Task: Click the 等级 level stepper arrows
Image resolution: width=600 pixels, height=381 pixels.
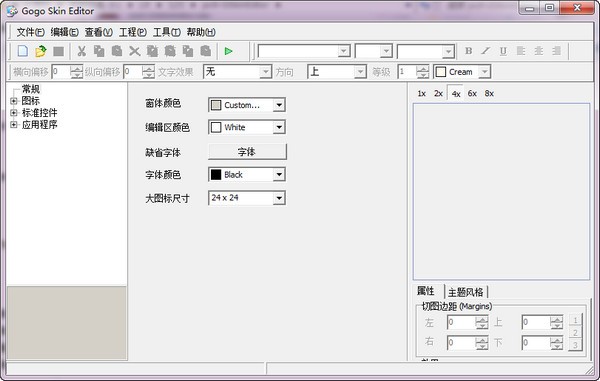Action: pyautogui.click(x=422, y=72)
